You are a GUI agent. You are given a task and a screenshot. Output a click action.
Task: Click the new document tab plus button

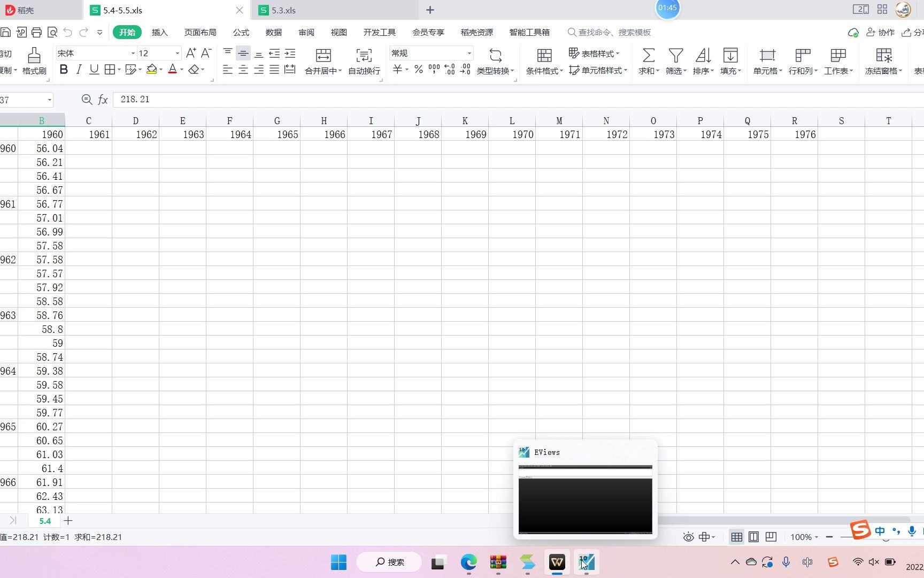pos(430,10)
